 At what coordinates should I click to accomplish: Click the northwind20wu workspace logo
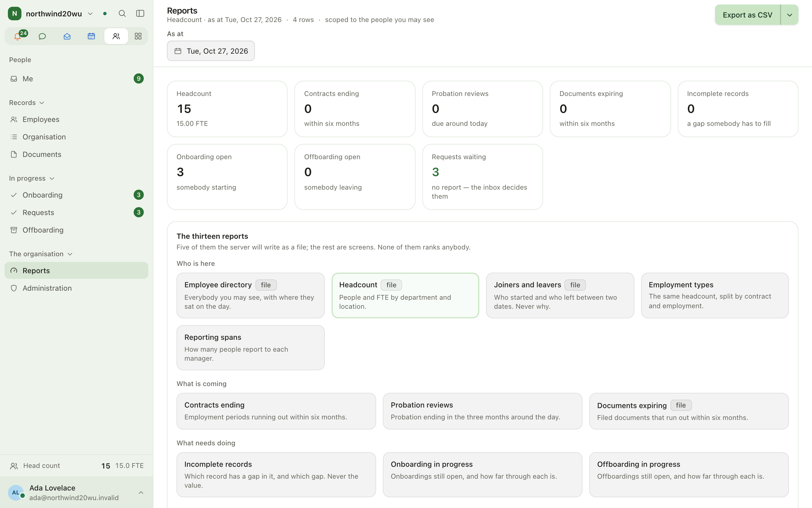coord(14,14)
